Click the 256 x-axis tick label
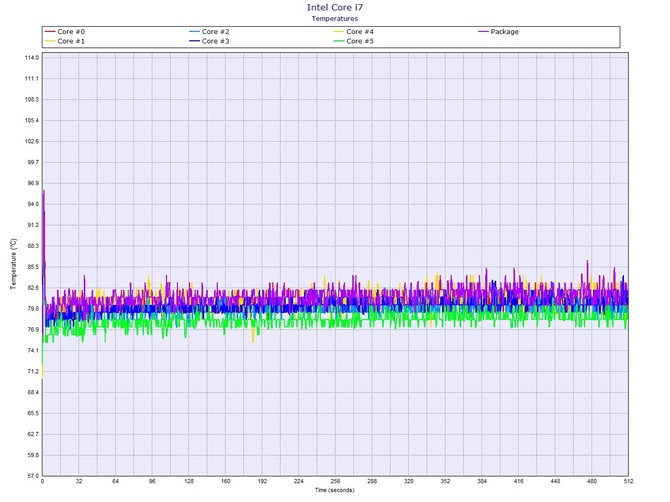The image size is (670, 502). (335, 481)
